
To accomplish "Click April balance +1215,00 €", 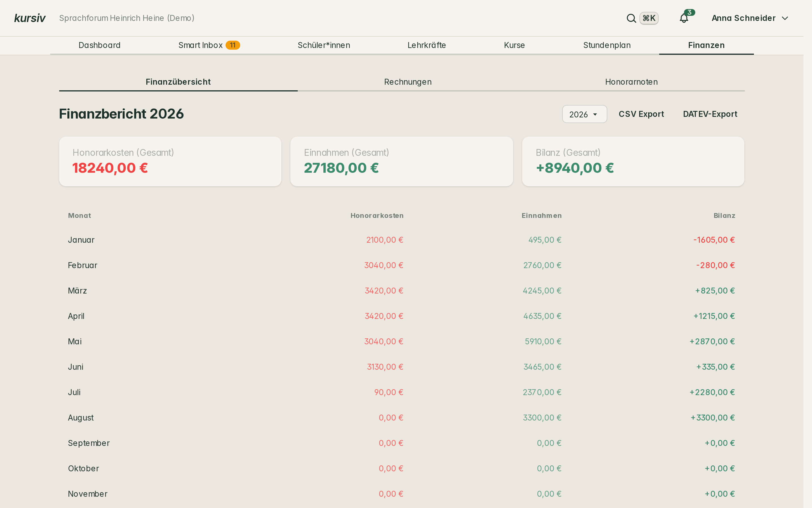I will [714, 316].
